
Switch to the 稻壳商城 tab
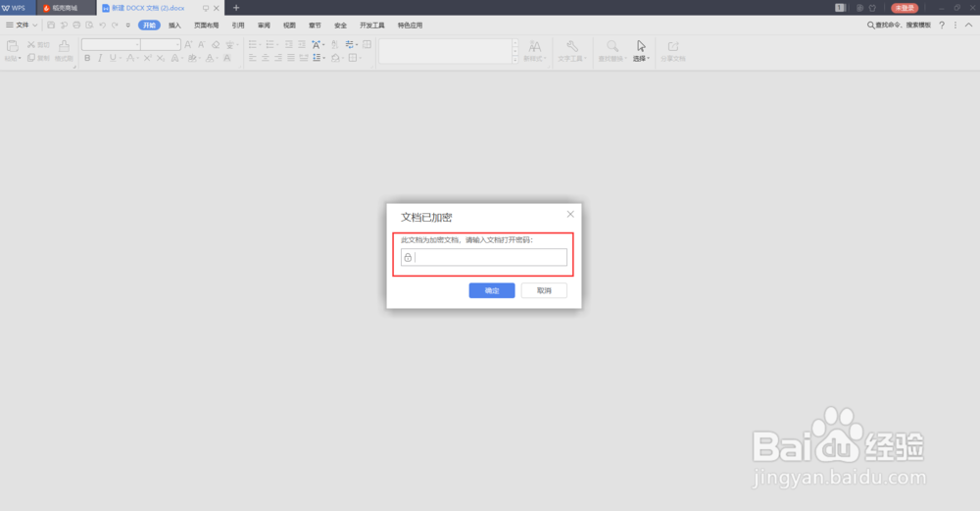click(65, 8)
